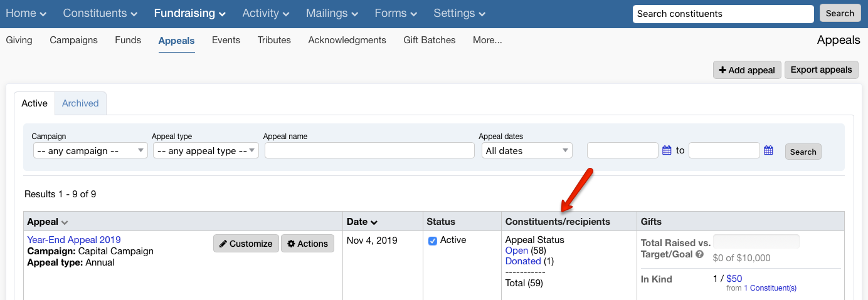Expand the Forms menu
This screenshot has height=300, width=868.
click(396, 13)
